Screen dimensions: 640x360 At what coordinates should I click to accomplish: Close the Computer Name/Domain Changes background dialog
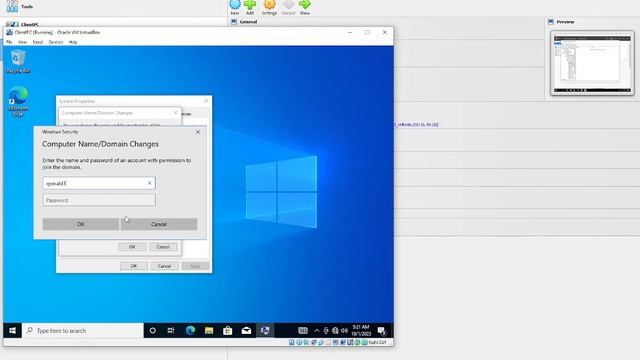[x=176, y=113]
